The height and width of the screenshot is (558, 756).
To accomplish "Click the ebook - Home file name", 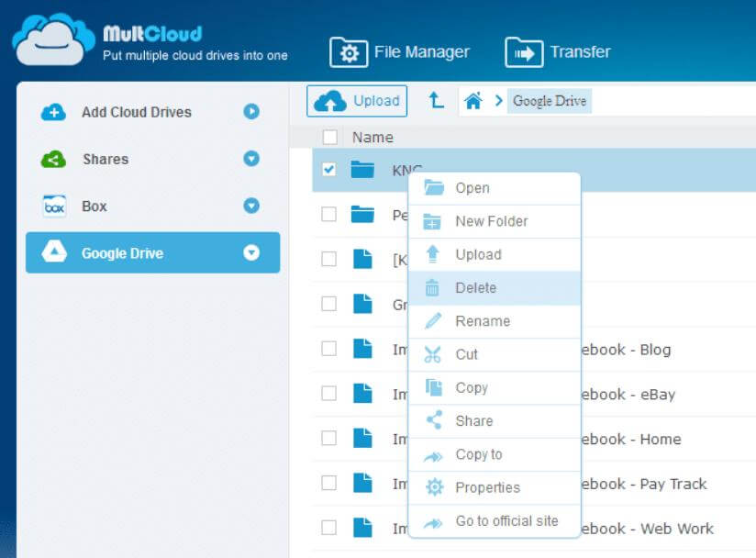I will (631, 440).
